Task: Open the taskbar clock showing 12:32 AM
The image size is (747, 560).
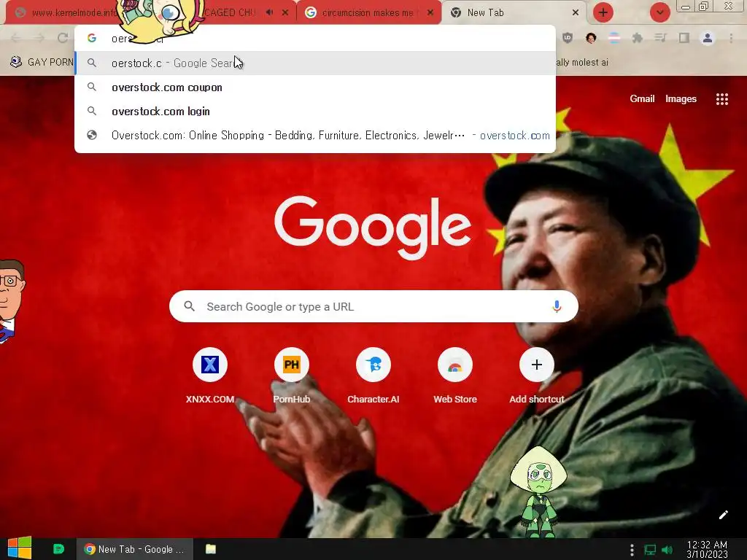Action: pyautogui.click(x=707, y=549)
